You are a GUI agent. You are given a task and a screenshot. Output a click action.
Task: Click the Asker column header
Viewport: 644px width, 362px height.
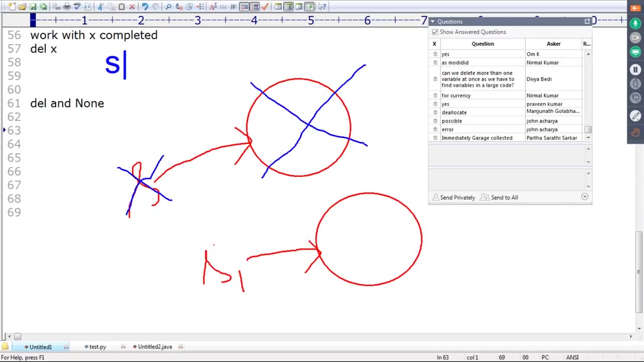tap(553, 44)
